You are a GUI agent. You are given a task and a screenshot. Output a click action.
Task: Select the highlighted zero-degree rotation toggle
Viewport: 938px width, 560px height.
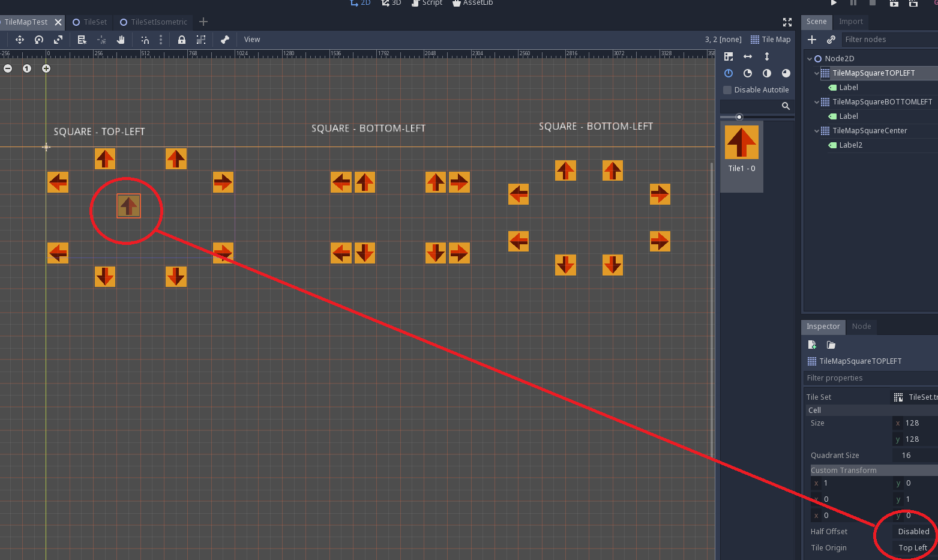pos(728,73)
